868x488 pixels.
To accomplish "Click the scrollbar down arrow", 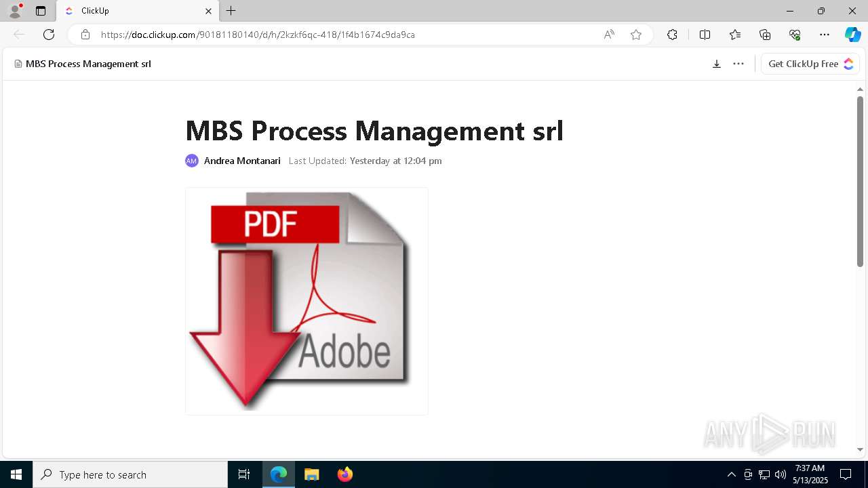I will coord(860,449).
